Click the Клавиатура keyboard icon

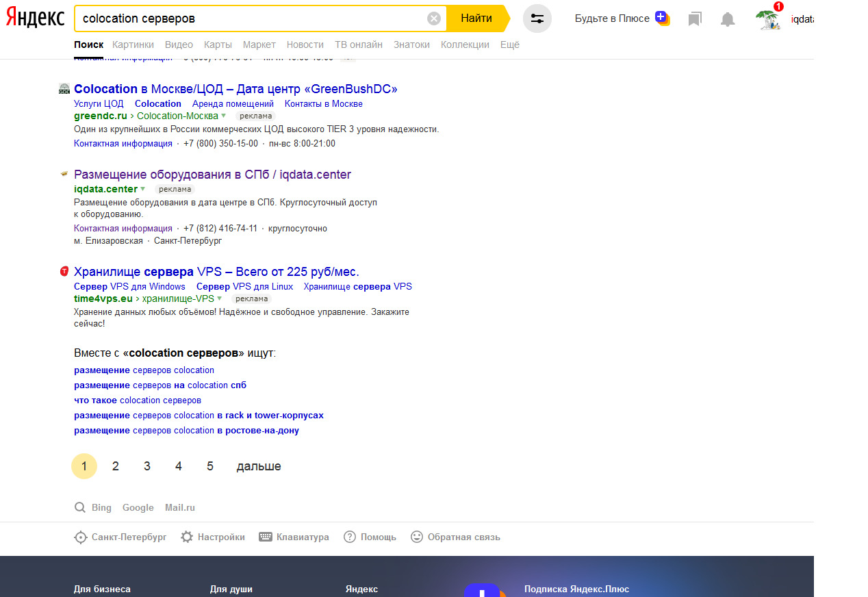[x=266, y=537]
